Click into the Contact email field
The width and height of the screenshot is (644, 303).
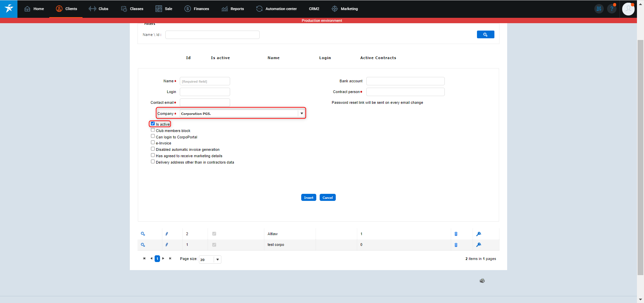(x=205, y=102)
